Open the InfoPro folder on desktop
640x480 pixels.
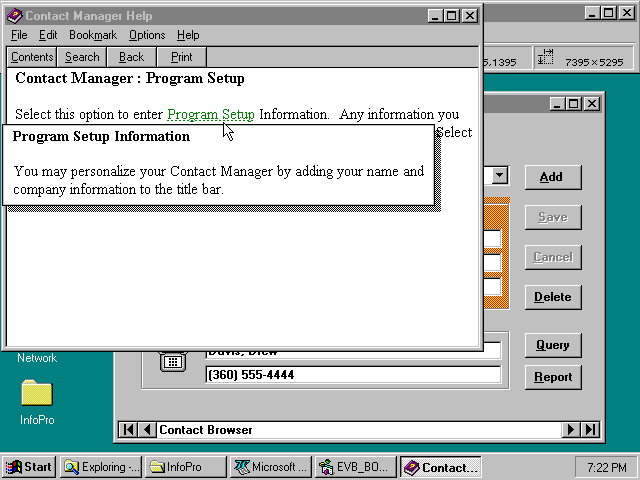point(36,393)
